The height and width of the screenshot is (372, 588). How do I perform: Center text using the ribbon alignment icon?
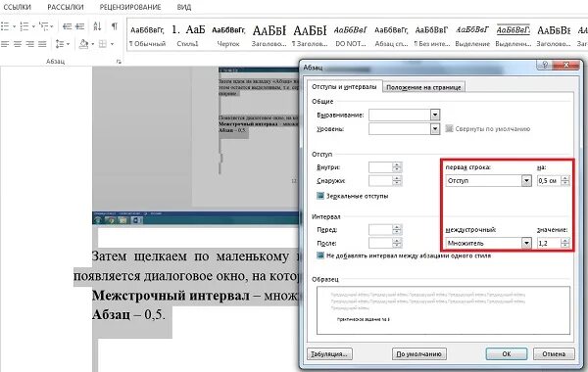tap(18, 44)
